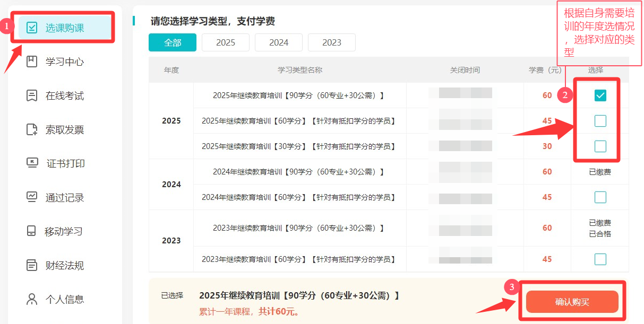This screenshot has height=324, width=644.
Task: Click the 2025年继续教育培训 90学分 course name
Action: 299,95
